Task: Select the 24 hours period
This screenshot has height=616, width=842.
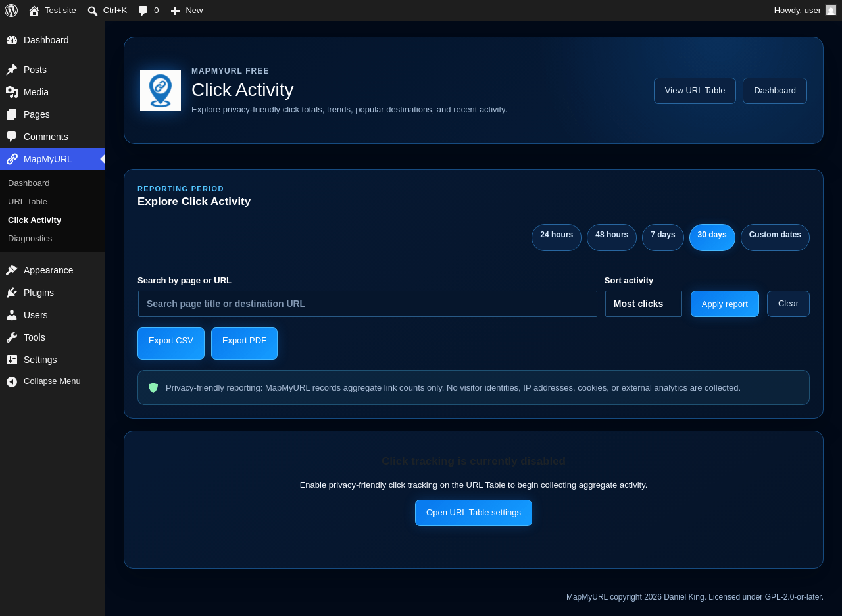Action: 557,237
